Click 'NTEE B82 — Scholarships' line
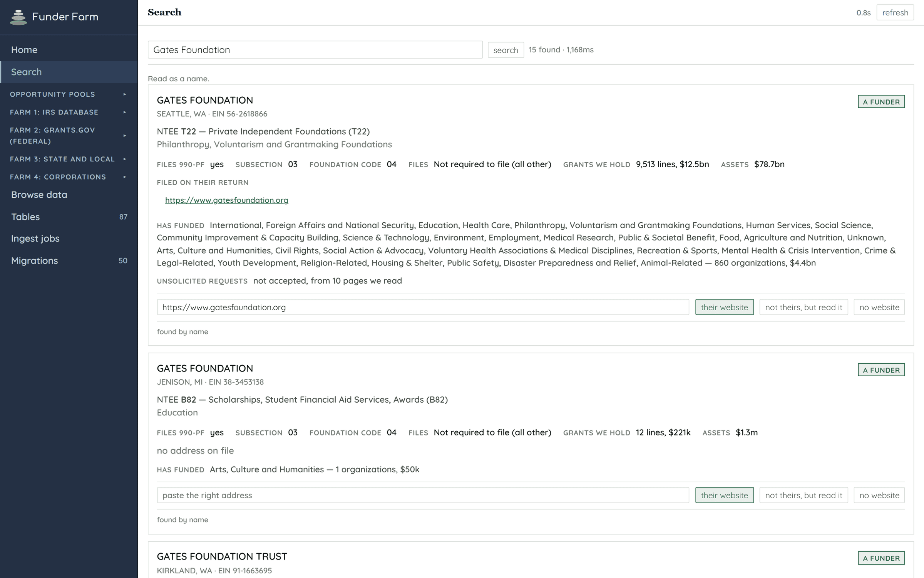This screenshot has width=924, height=578. click(x=302, y=400)
